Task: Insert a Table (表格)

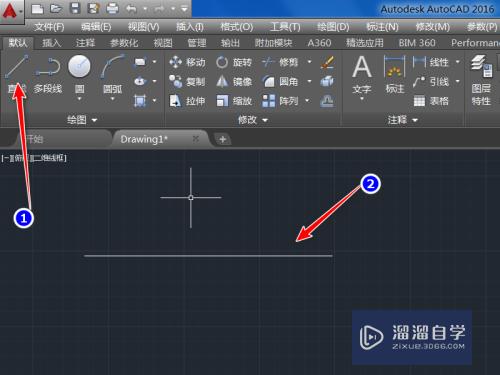Action: coord(431,101)
